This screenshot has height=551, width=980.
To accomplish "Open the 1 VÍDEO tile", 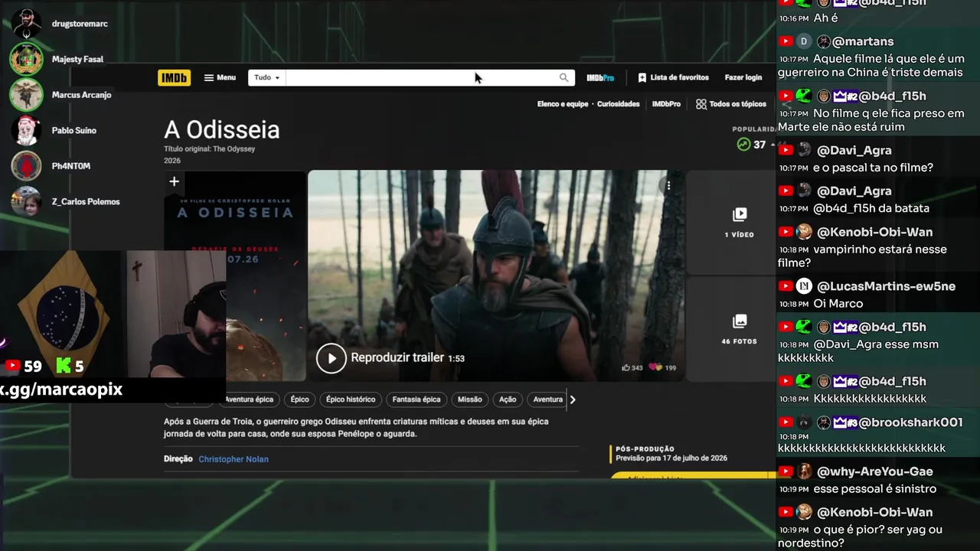I will click(x=739, y=222).
